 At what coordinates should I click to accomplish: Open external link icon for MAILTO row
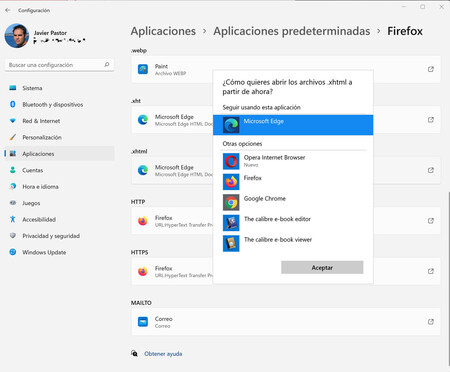click(x=431, y=322)
